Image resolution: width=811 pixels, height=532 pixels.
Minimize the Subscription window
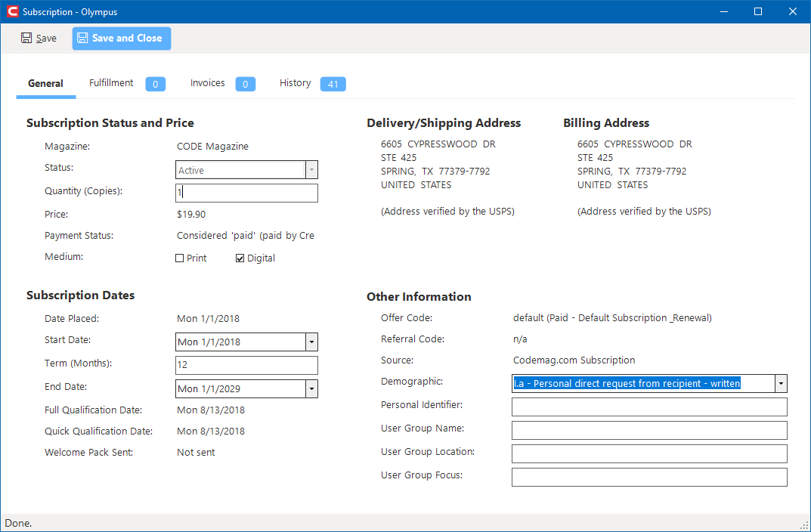(x=723, y=11)
